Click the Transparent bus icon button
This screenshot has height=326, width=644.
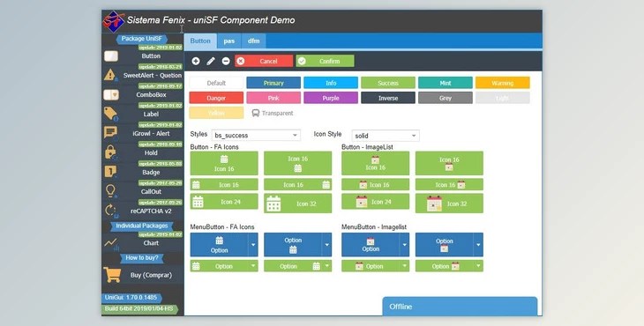point(273,113)
